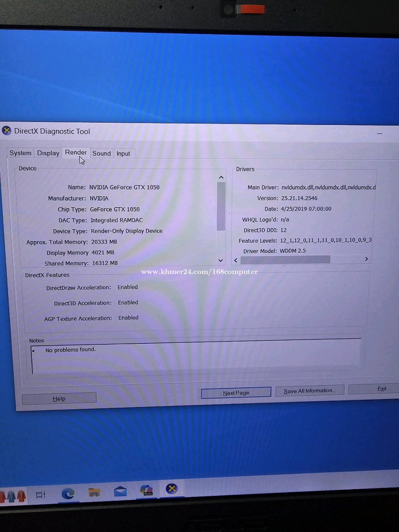Open Microsoft Edge from the taskbar
Image resolution: width=399 pixels, height=532 pixels.
pyautogui.click(x=68, y=494)
